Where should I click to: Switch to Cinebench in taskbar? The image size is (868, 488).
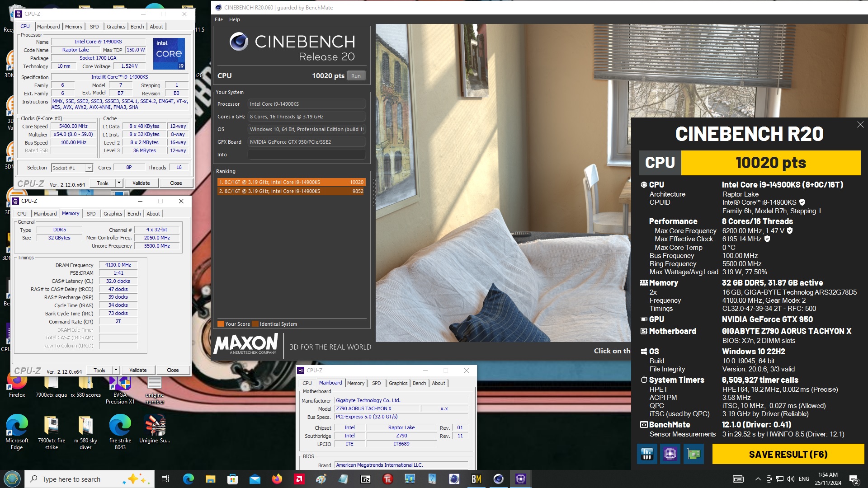tap(498, 479)
